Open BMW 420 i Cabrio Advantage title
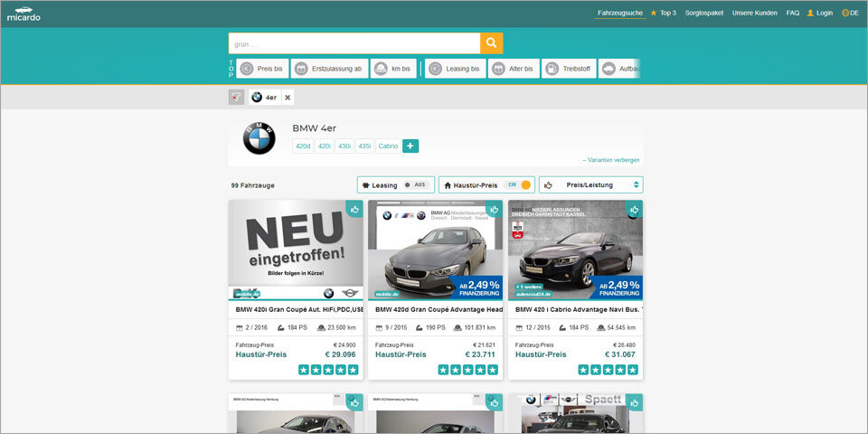This screenshot has height=434, width=868. pos(579,309)
